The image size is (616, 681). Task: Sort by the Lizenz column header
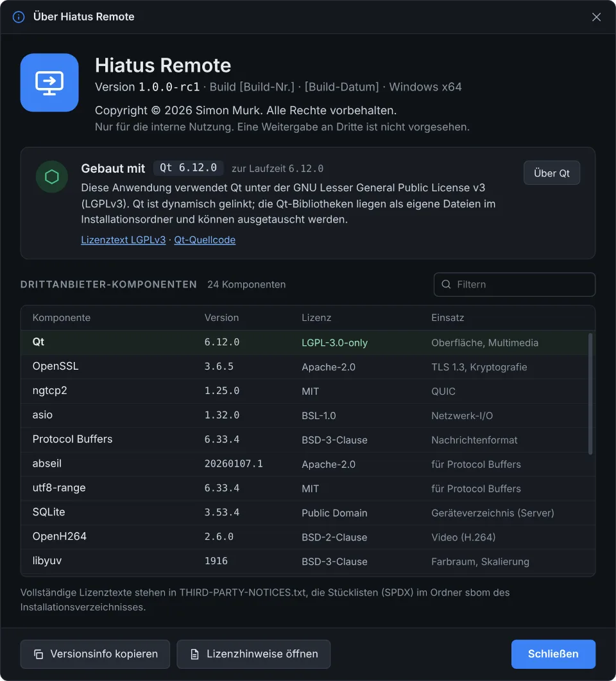point(316,318)
